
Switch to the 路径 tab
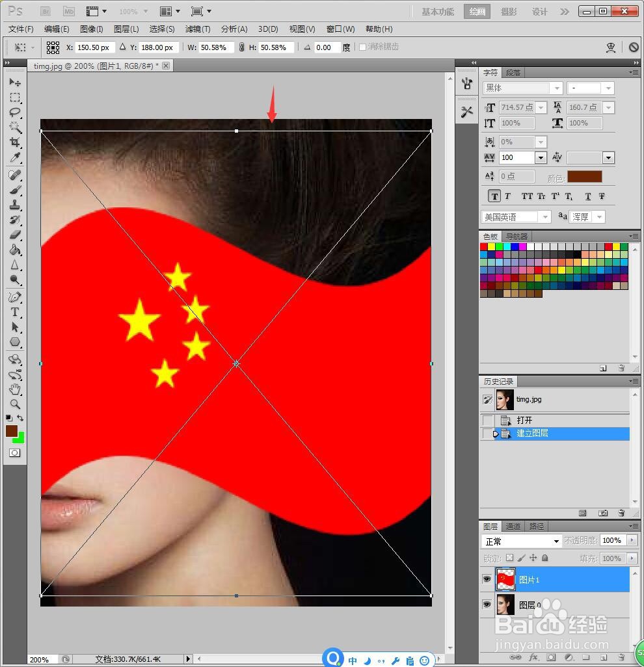click(536, 526)
